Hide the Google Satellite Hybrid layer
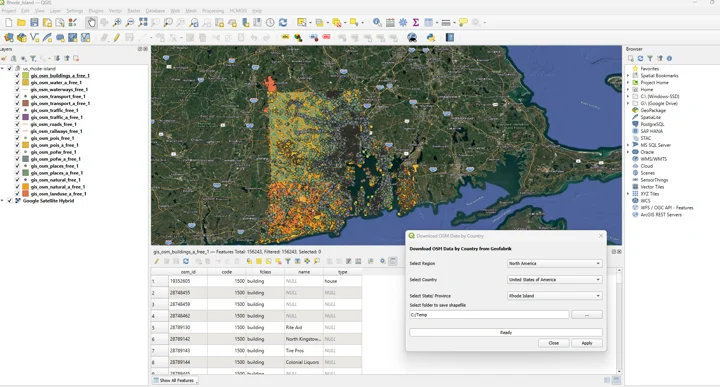 coord(10,201)
